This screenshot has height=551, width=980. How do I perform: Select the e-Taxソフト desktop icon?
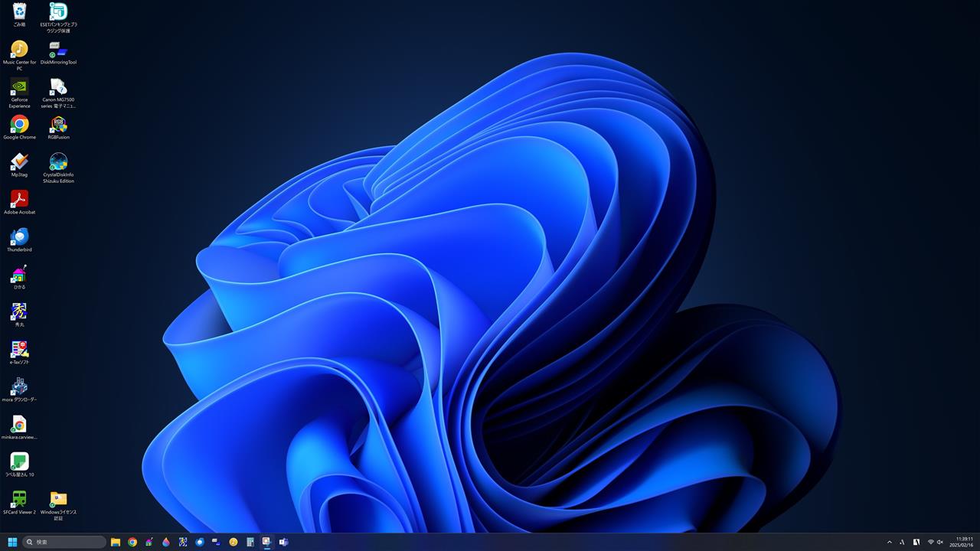(x=19, y=352)
